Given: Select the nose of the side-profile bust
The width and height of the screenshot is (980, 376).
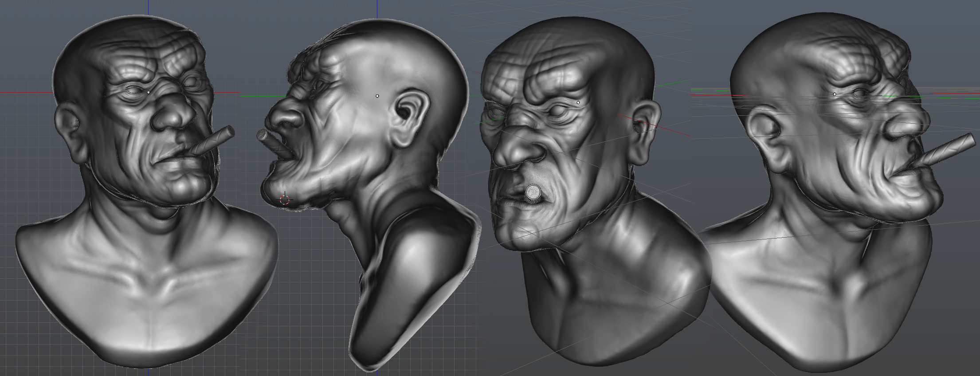Looking at the screenshot, I should tap(283, 119).
